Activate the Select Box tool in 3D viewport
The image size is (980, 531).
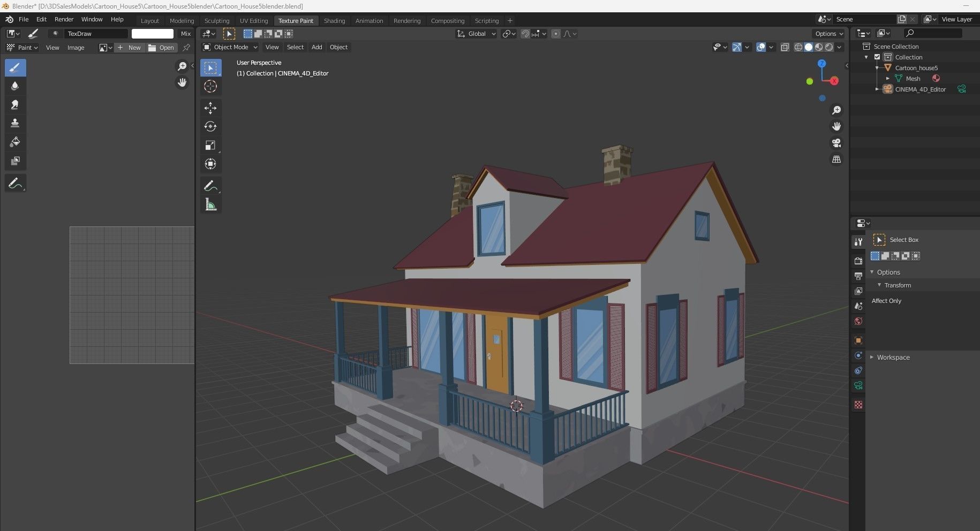click(x=210, y=68)
